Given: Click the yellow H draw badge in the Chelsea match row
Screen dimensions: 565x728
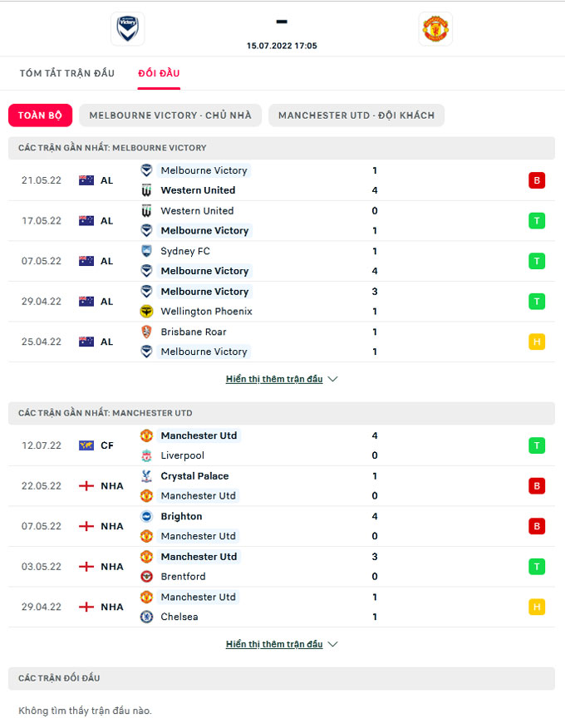Looking at the screenshot, I should pos(537,607).
